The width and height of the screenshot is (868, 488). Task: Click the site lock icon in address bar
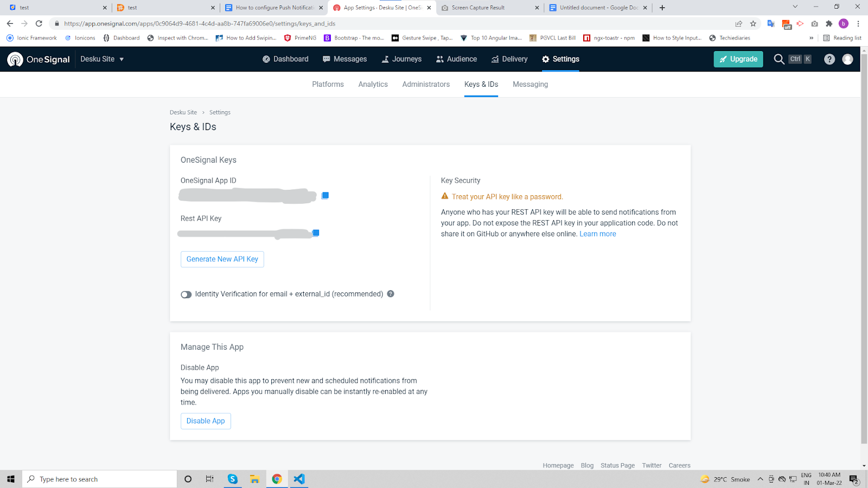click(56, 23)
